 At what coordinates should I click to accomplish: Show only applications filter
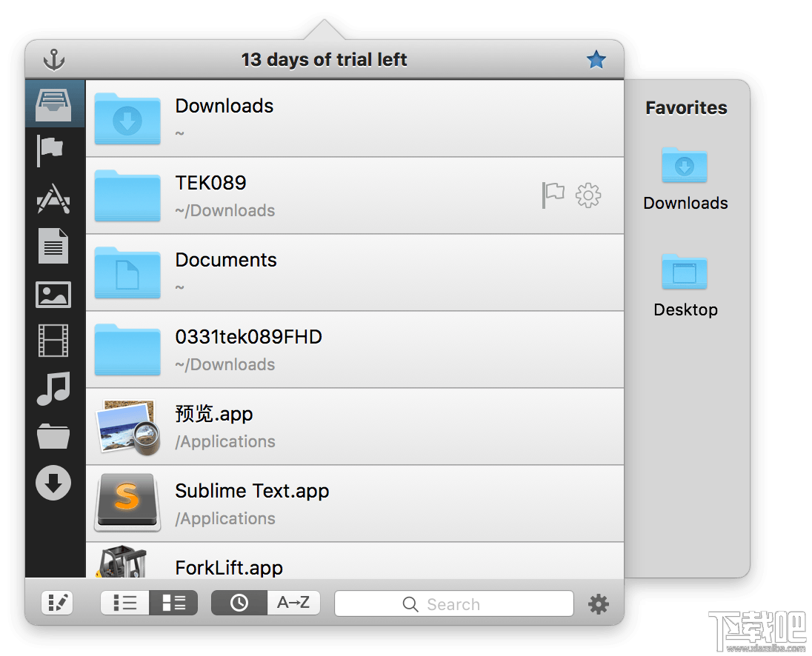point(53,198)
